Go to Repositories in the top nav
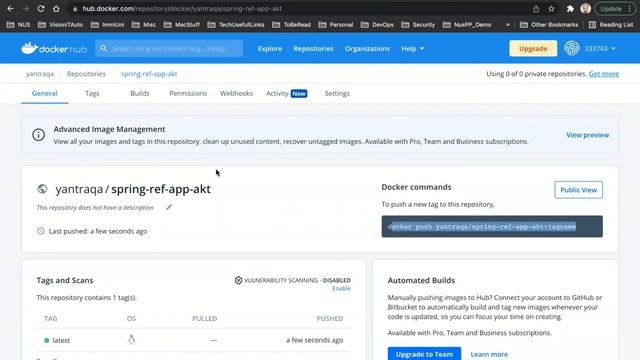 pyautogui.click(x=313, y=49)
